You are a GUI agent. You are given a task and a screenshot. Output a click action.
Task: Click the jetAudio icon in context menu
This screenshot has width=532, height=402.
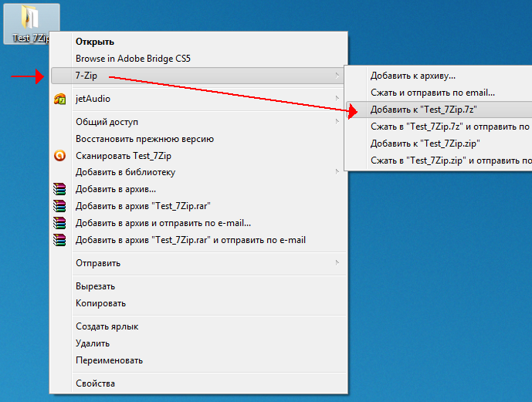click(59, 99)
